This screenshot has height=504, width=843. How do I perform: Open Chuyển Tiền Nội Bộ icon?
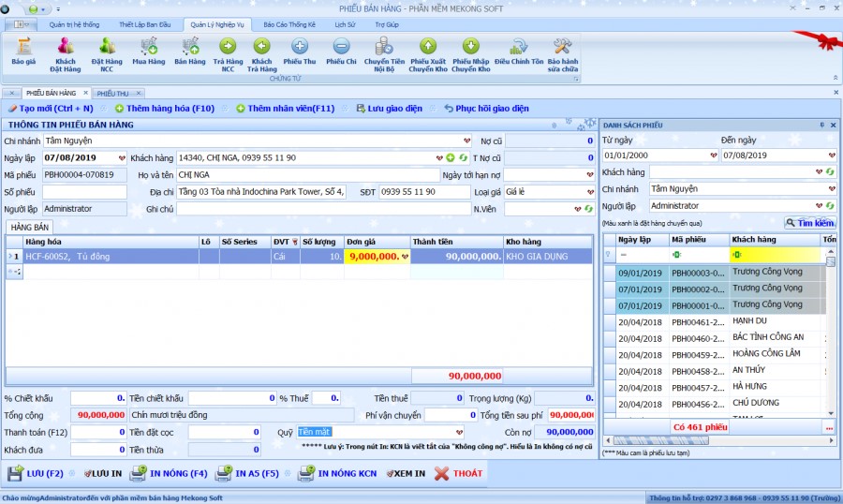[x=384, y=55]
